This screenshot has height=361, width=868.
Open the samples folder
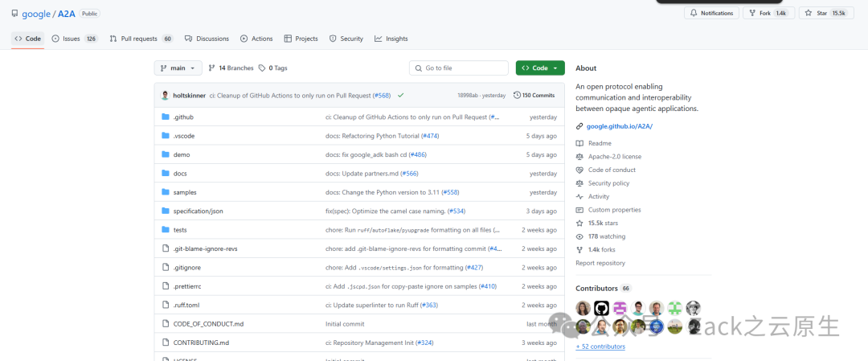pos(185,192)
